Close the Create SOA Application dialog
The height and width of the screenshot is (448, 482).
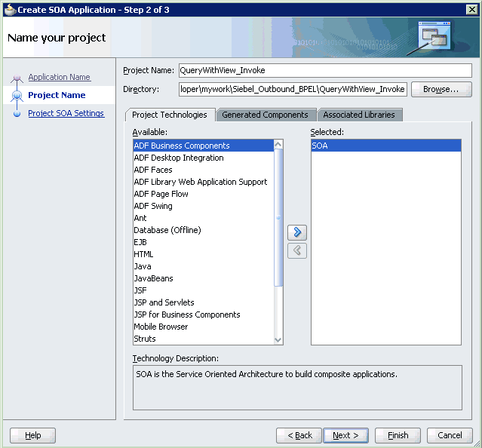coord(471,10)
